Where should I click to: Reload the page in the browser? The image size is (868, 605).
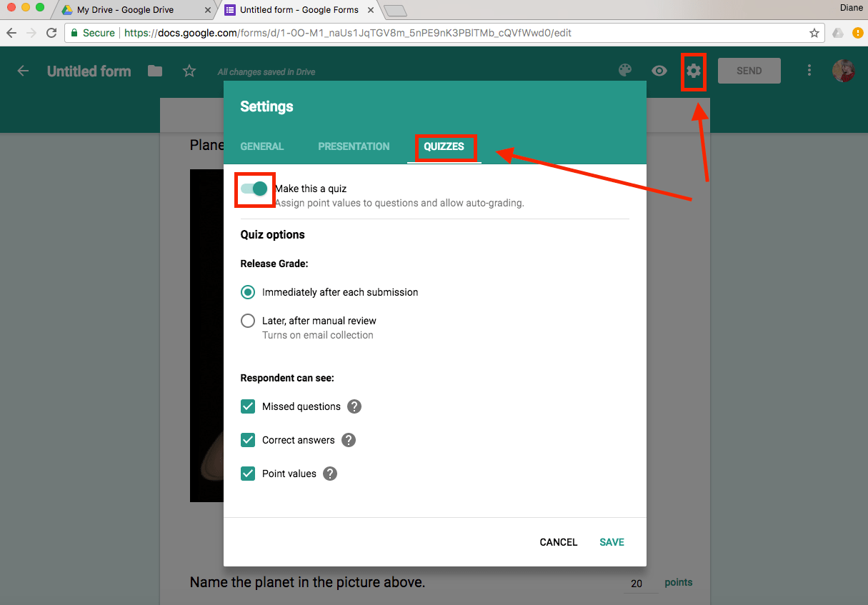tap(51, 33)
